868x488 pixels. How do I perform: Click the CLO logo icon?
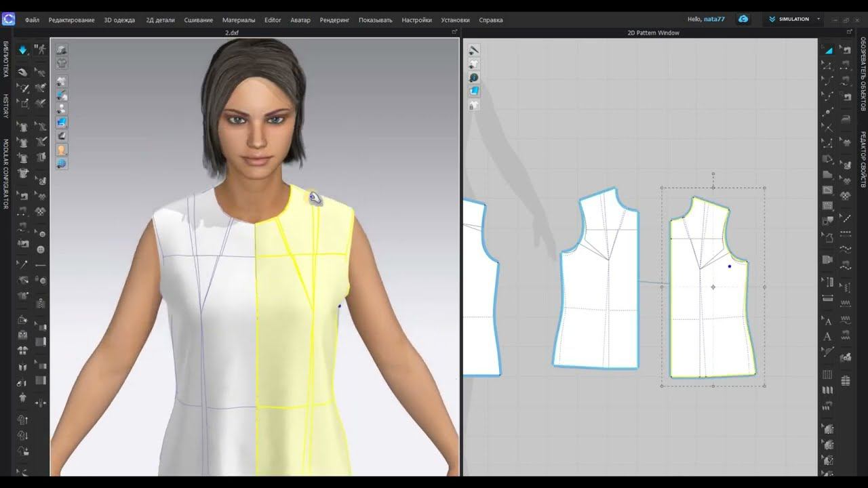tap(8, 19)
